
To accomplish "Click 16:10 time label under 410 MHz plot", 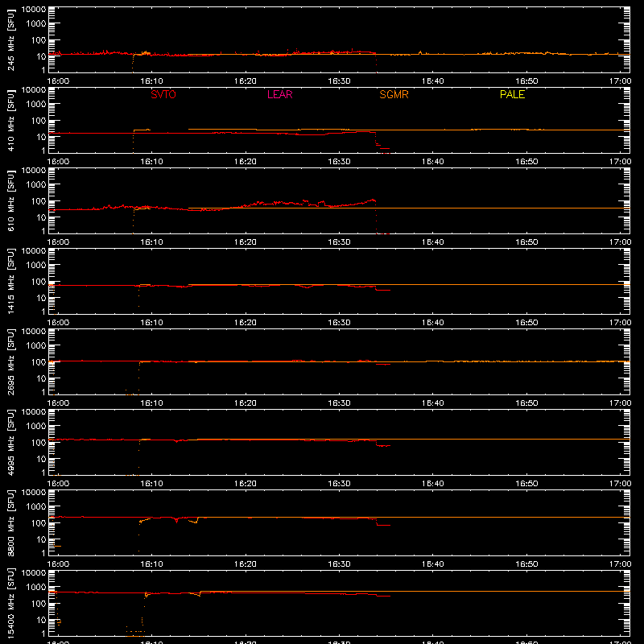I will (x=152, y=162).
